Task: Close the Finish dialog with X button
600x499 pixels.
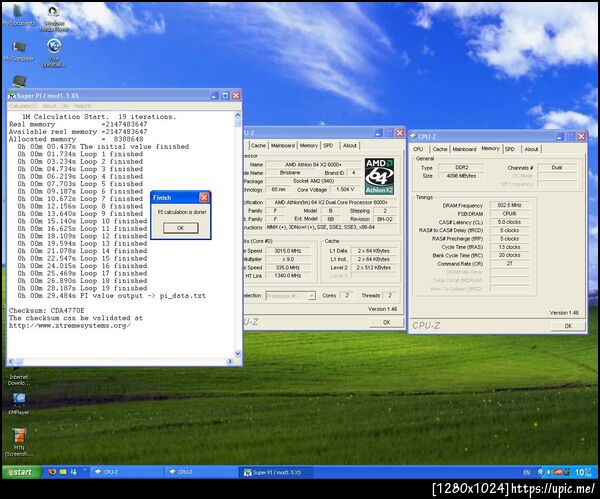Action: pos(204,198)
